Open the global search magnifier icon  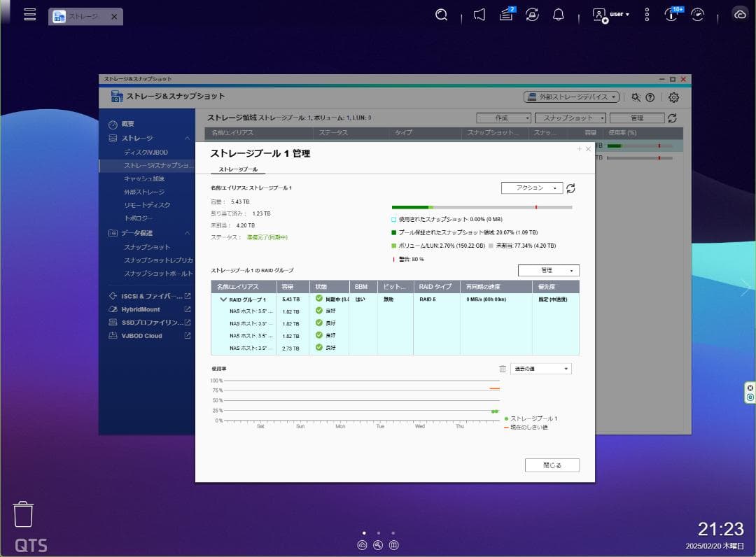click(441, 14)
